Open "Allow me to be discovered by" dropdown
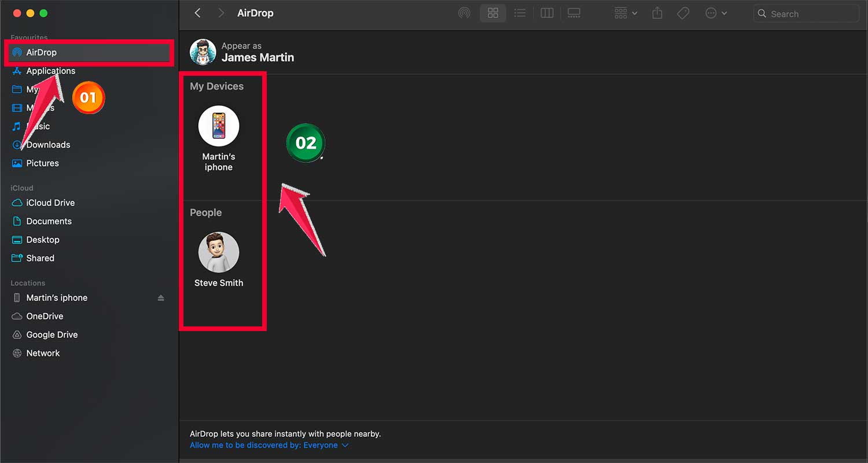868x463 pixels. 270,445
